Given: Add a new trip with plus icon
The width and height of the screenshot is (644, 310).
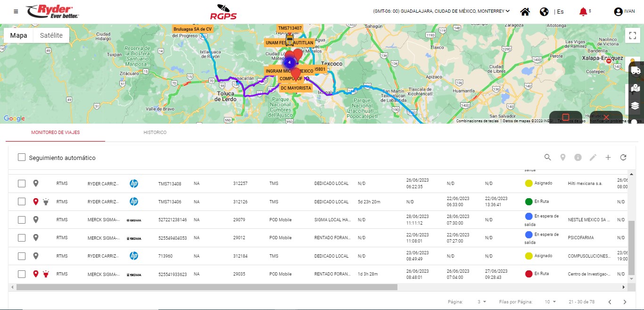Looking at the screenshot, I should 608,158.
